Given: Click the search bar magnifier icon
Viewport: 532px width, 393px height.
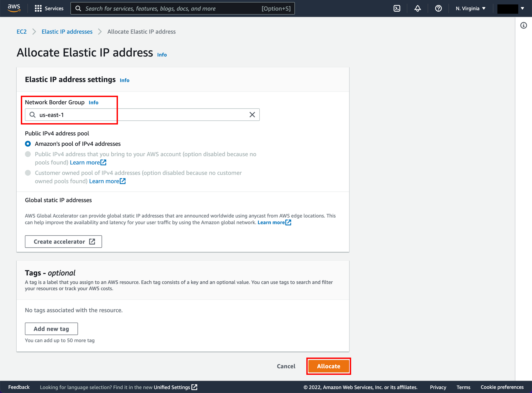Looking at the screenshot, I should (x=78, y=9).
